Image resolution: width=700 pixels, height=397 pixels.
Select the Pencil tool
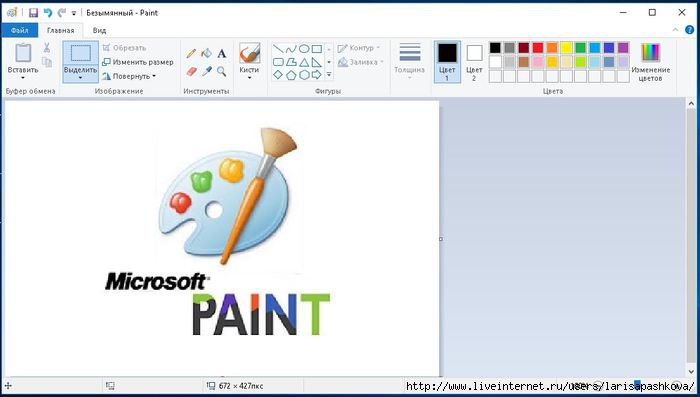[x=191, y=54]
